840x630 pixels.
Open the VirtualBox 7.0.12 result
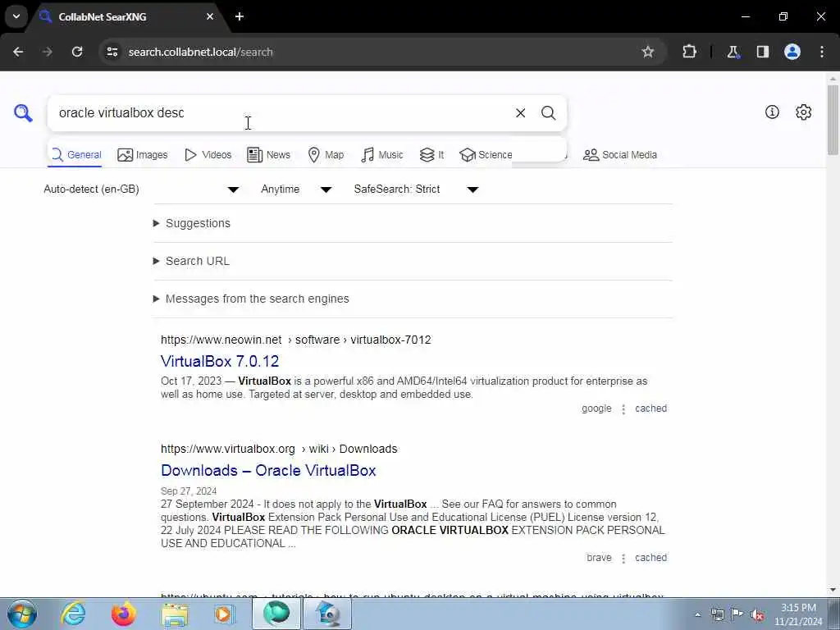[220, 361]
